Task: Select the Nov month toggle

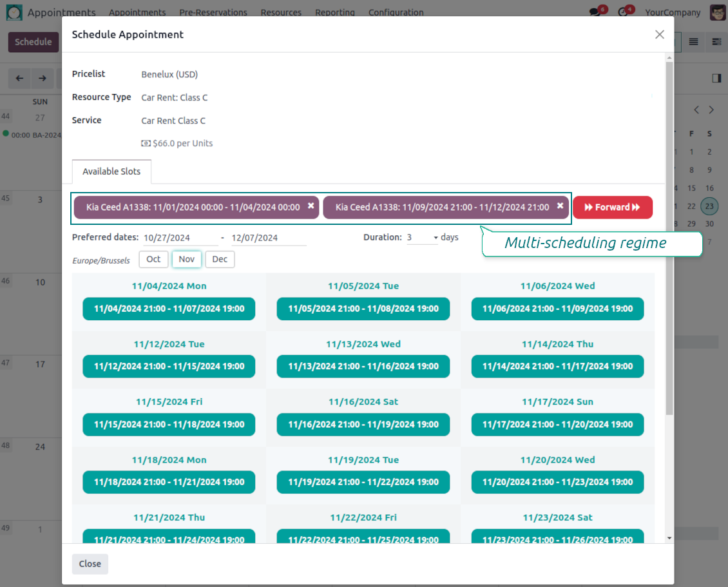Action: click(187, 259)
